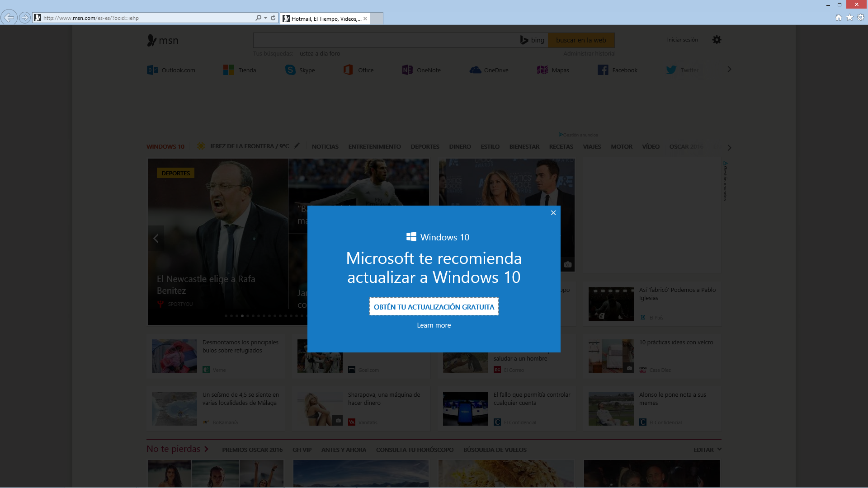
Task: Open BÚSQUEDA DE VUELOS tab
Action: point(495,450)
